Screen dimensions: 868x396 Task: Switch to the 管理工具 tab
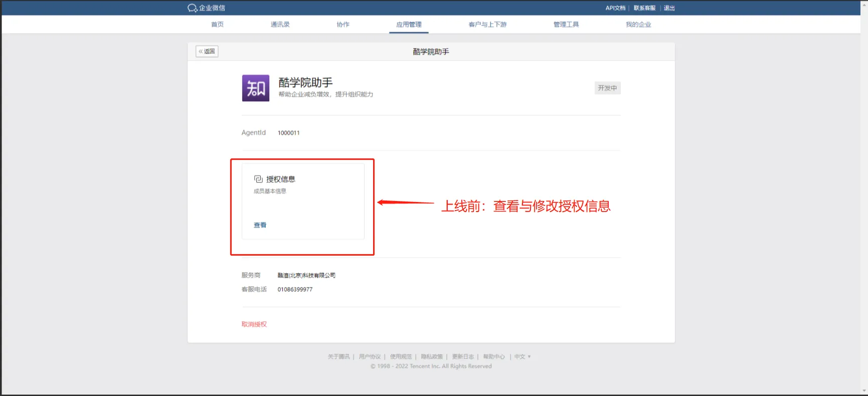[x=566, y=25]
